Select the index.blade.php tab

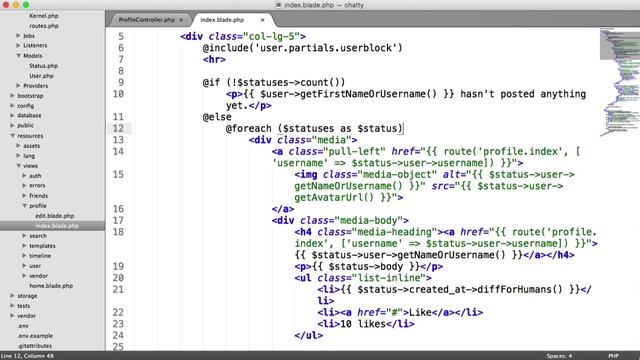pos(222,20)
